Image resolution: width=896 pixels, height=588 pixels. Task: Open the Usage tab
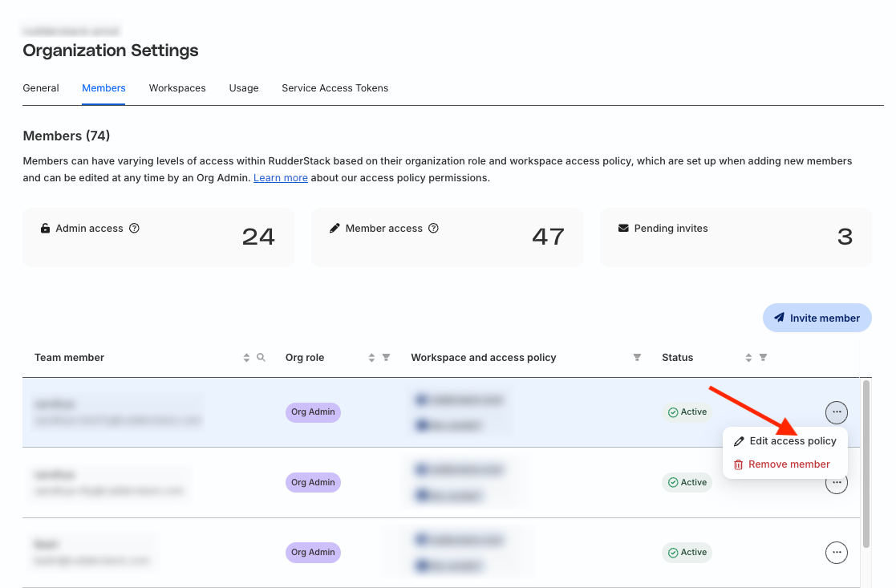coord(243,88)
